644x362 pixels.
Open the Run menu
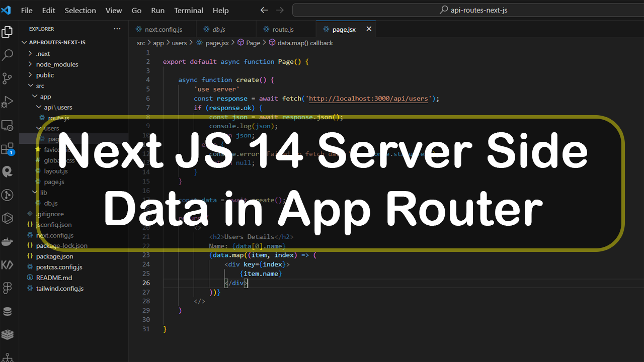click(158, 10)
